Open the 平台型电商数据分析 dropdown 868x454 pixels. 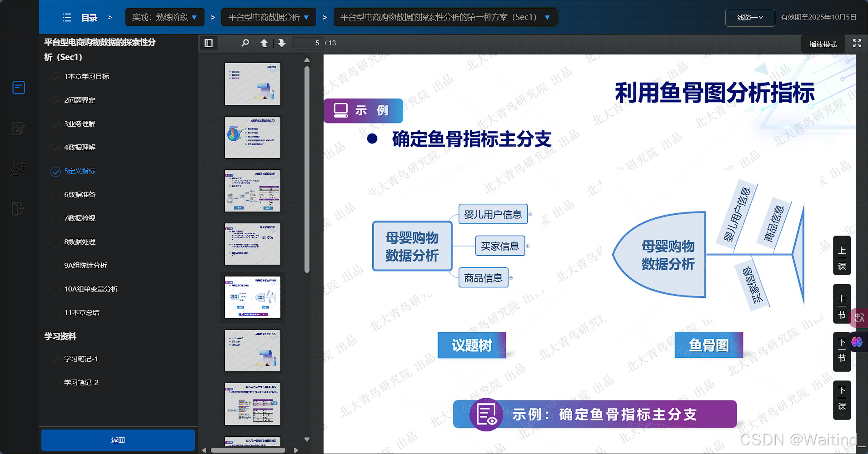pyautogui.click(x=269, y=17)
